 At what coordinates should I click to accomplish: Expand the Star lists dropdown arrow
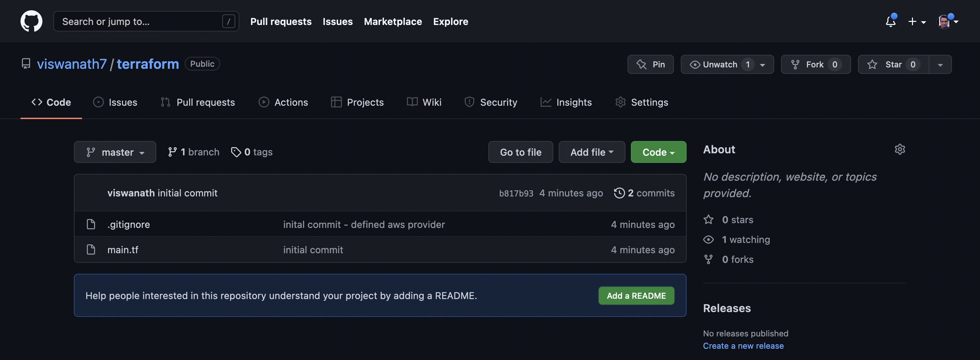click(940, 65)
